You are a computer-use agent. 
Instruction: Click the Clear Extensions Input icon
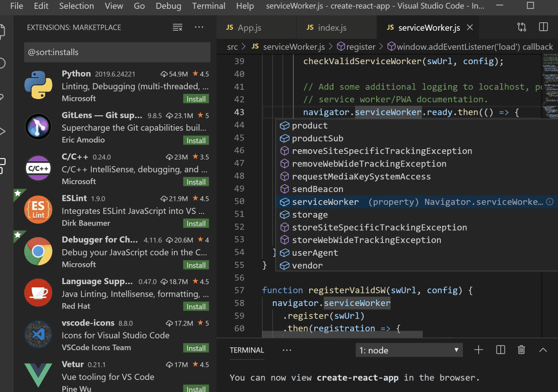coord(177,27)
